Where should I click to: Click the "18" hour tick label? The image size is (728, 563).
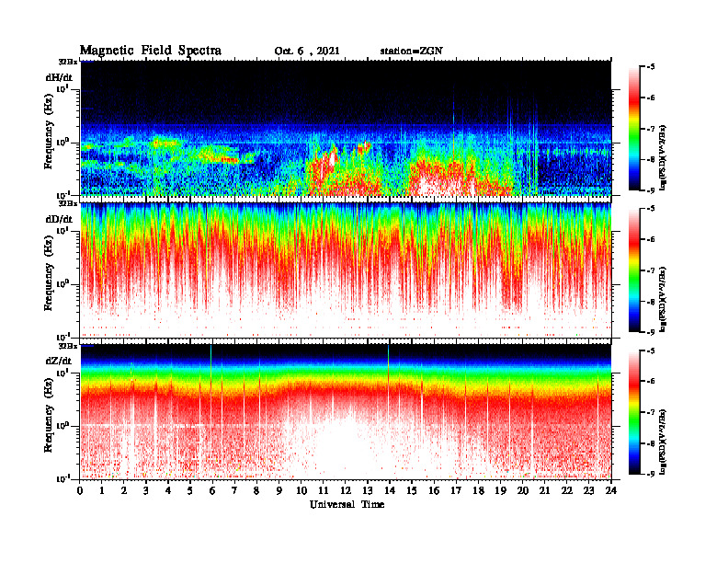click(478, 490)
